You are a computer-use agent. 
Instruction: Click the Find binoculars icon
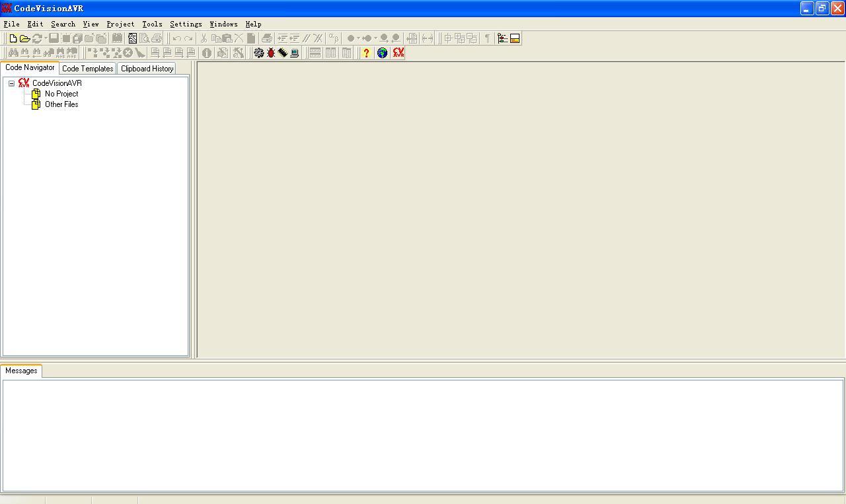click(13, 53)
